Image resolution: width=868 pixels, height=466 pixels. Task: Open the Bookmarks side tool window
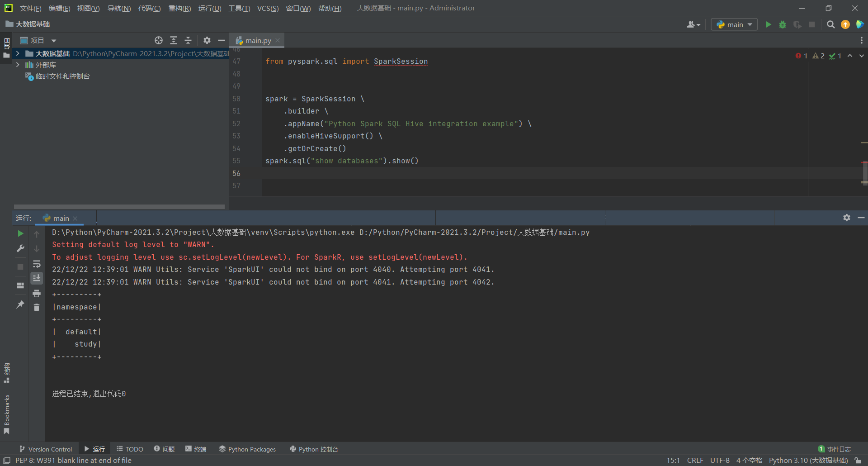pyautogui.click(x=6, y=414)
